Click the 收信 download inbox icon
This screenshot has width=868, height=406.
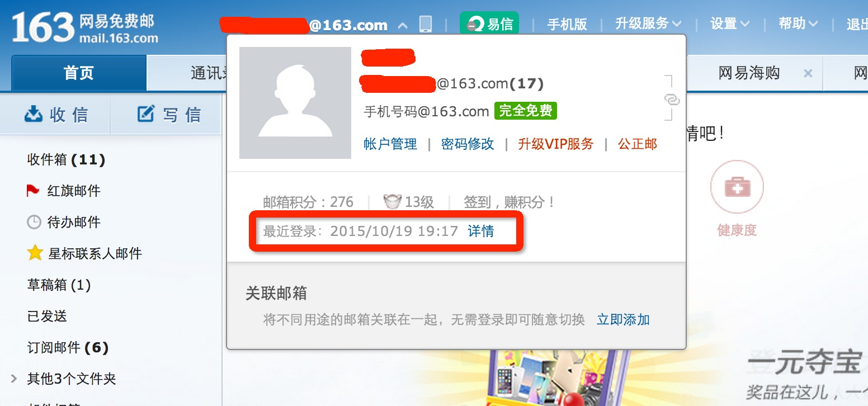click(x=34, y=114)
